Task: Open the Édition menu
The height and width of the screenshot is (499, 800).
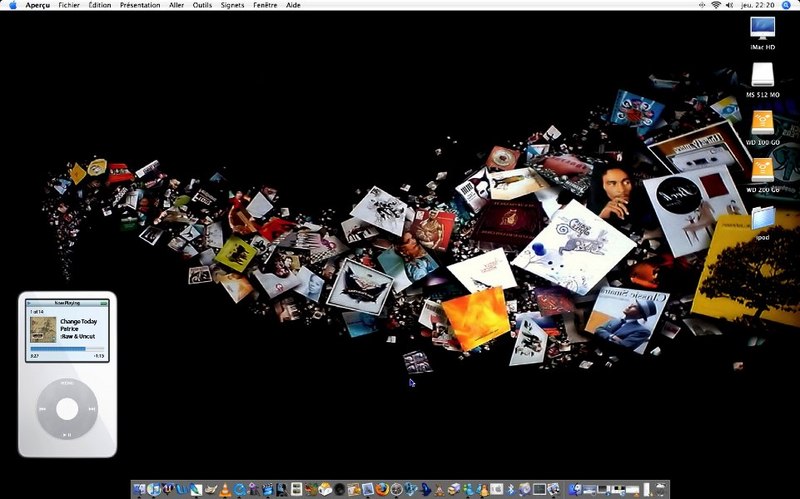Action: pyautogui.click(x=99, y=5)
